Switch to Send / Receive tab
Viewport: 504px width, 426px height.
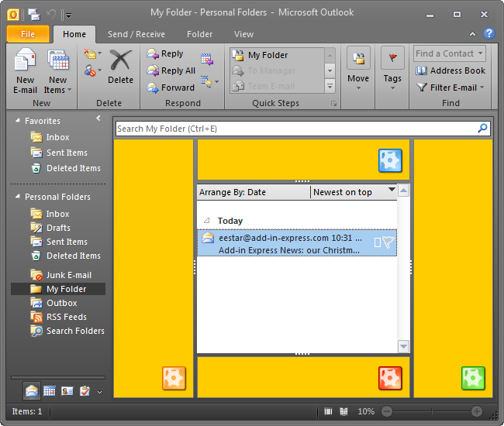[136, 34]
